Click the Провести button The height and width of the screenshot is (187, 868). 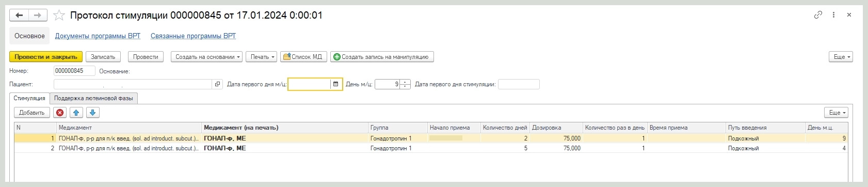click(146, 57)
